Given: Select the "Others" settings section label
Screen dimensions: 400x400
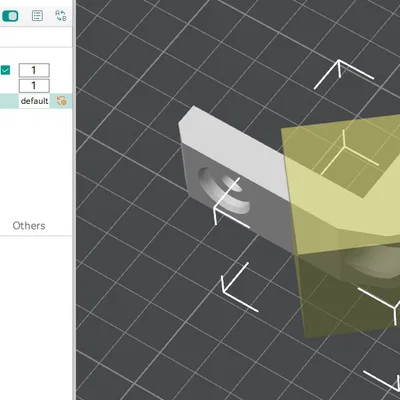Looking at the screenshot, I should click(29, 226).
